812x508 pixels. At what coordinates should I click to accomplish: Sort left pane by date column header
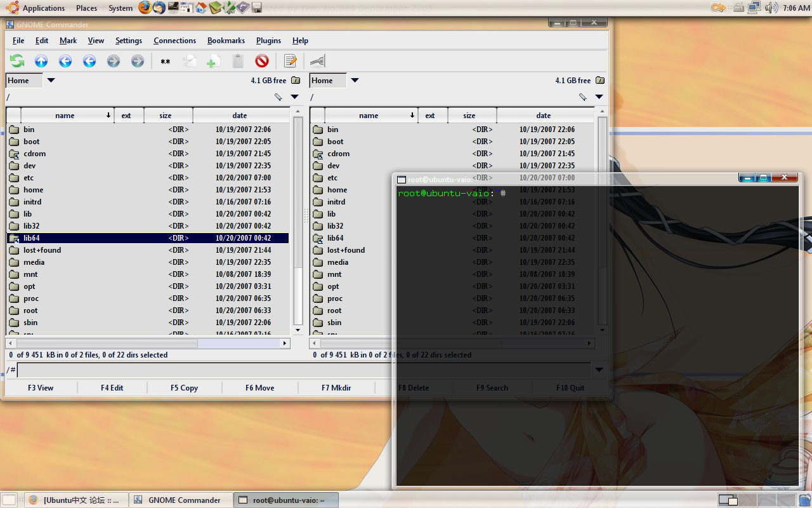click(x=240, y=116)
